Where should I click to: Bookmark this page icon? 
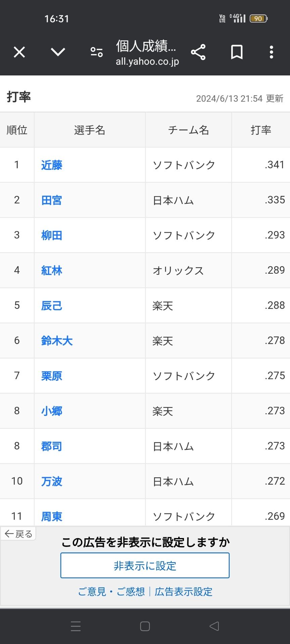237,52
